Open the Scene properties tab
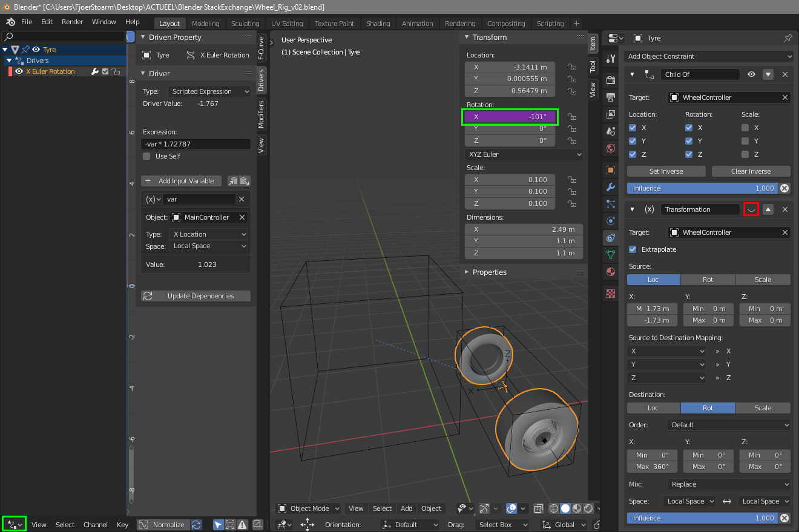 pos(610,131)
